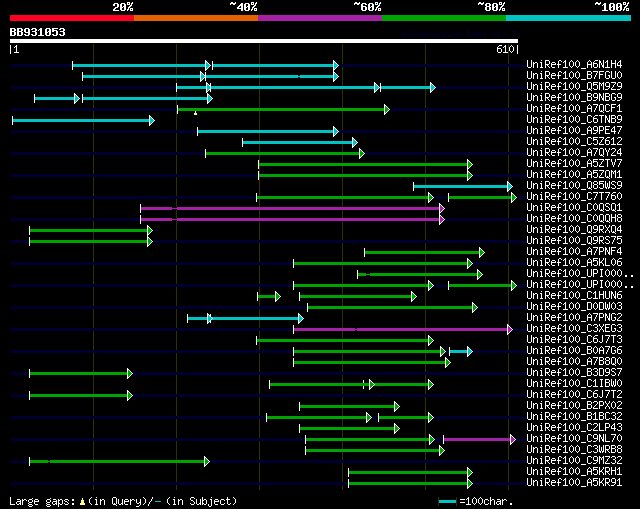Select the UniRef100_C9NL70 label

pyautogui.click(x=574, y=439)
